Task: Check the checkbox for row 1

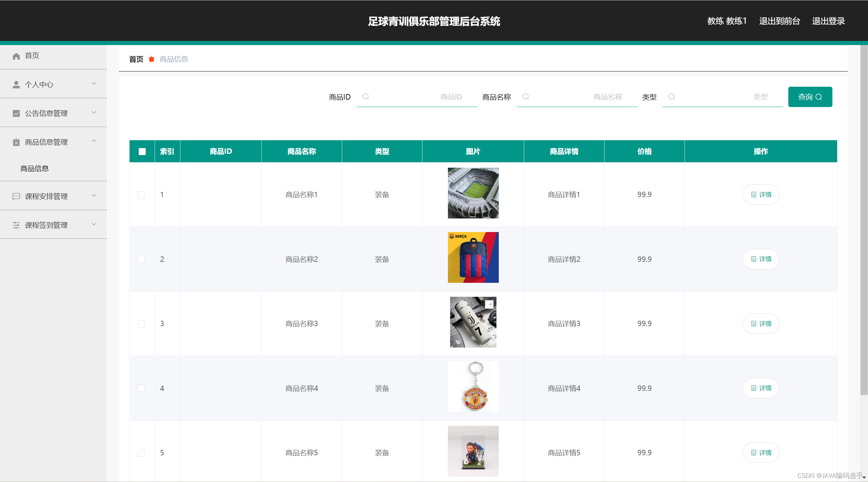Action: pyautogui.click(x=141, y=194)
